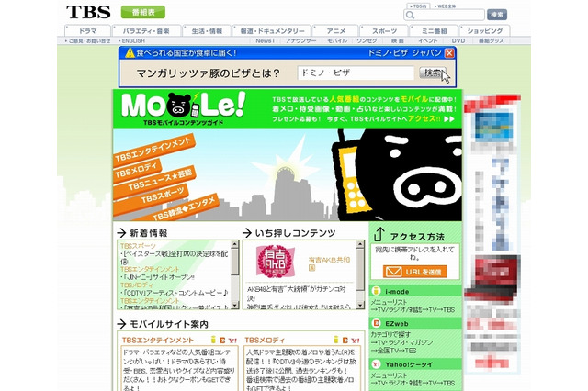Open the 番組グッズ link
The image size is (588, 391).
tap(491, 40)
